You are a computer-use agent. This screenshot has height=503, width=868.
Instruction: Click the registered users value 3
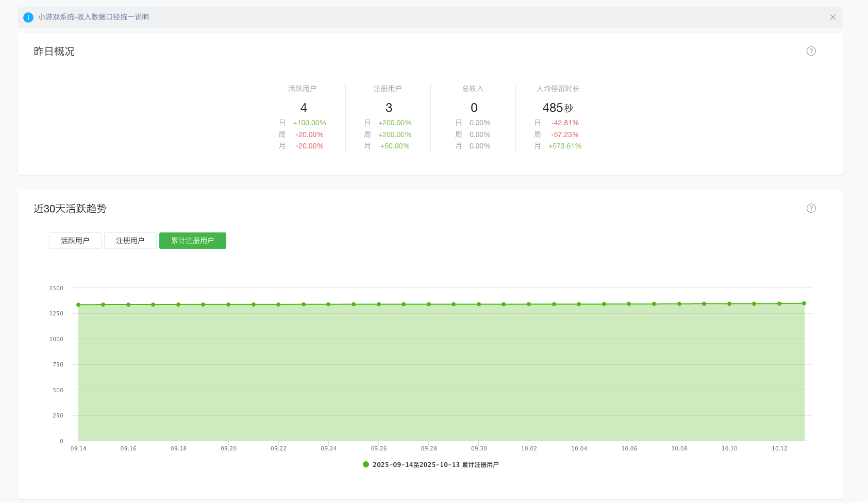[389, 108]
